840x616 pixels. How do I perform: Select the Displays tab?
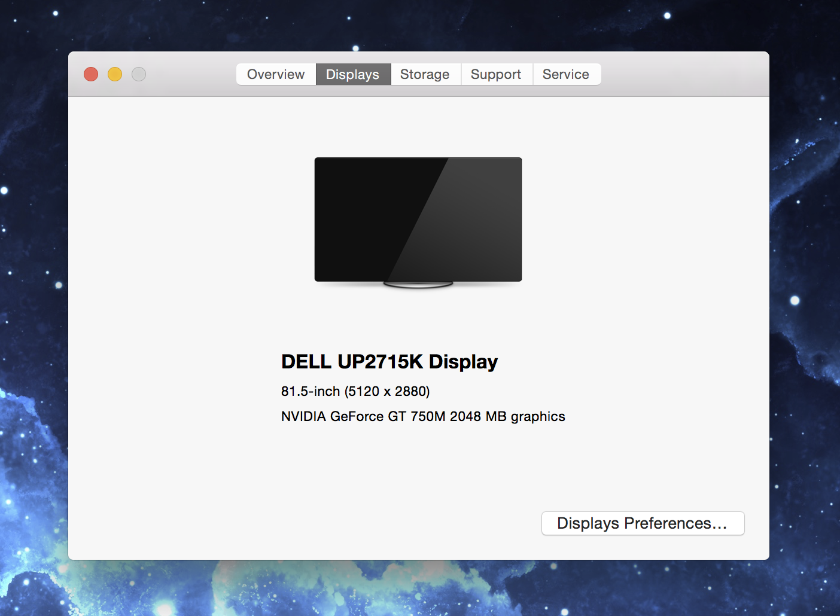coord(353,74)
